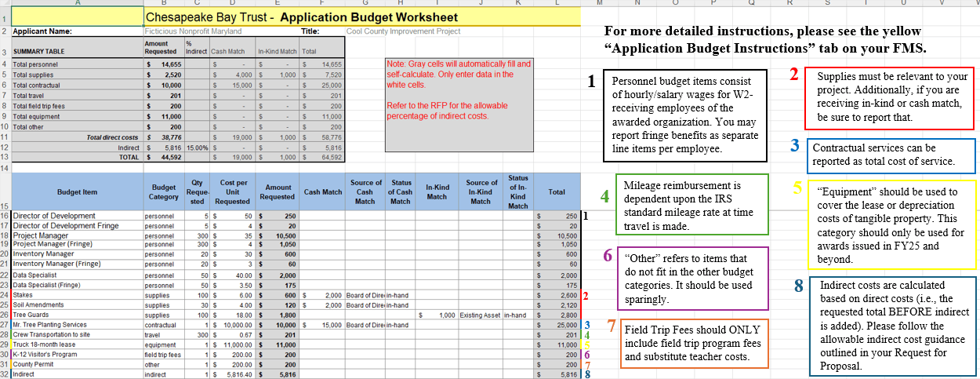This screenshot has height=379, width=980.
Task: Click row header 32
Action: click(x=5, y=375)
